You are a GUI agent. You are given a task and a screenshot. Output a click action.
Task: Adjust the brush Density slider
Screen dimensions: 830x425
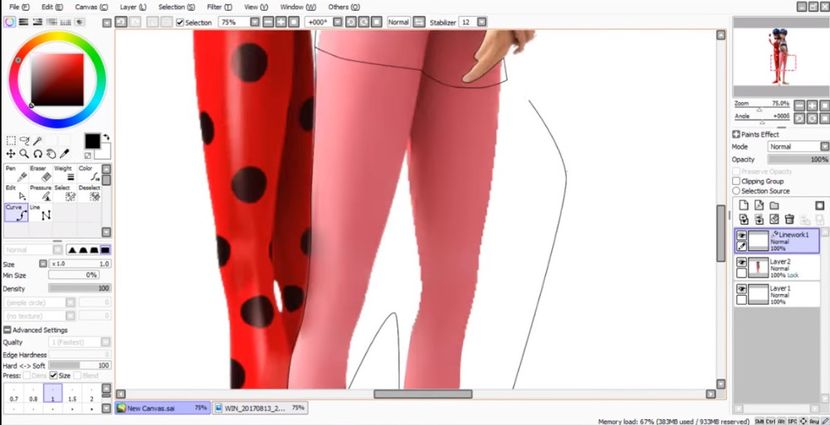coord(79,288)
